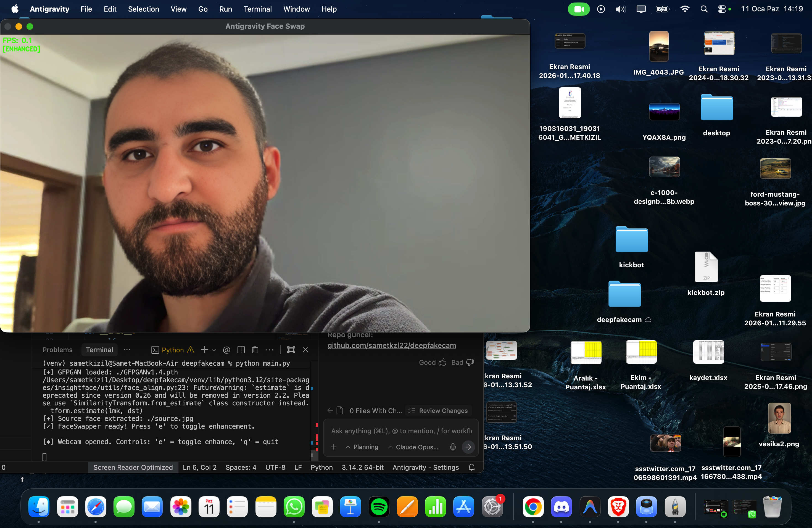Open Brave browser from the Dock

click(618, 506)
